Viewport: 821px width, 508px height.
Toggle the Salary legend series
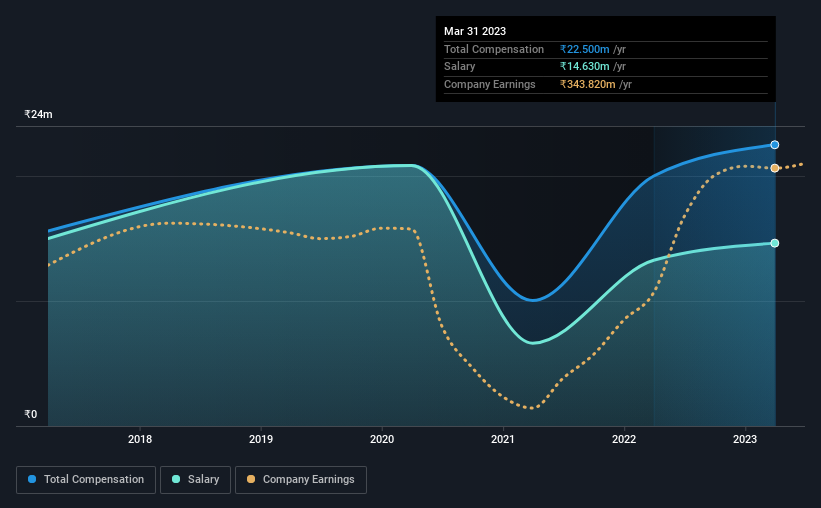(195, 480)
